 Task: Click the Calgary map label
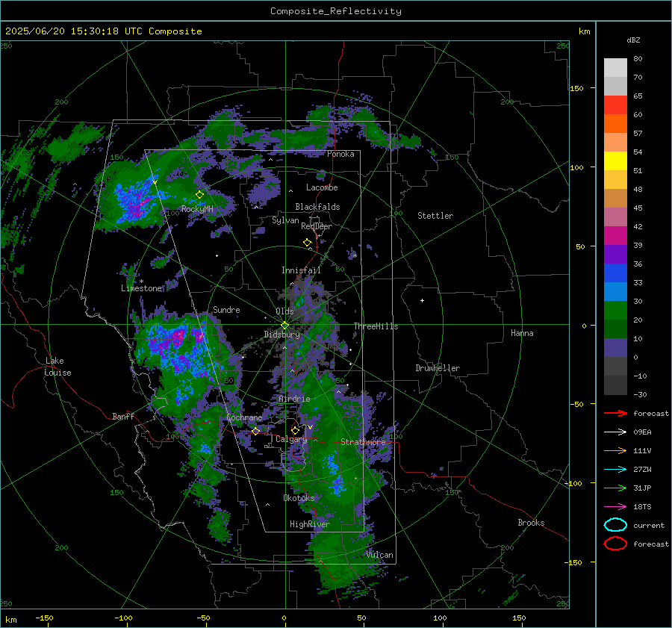pos(291,439)
